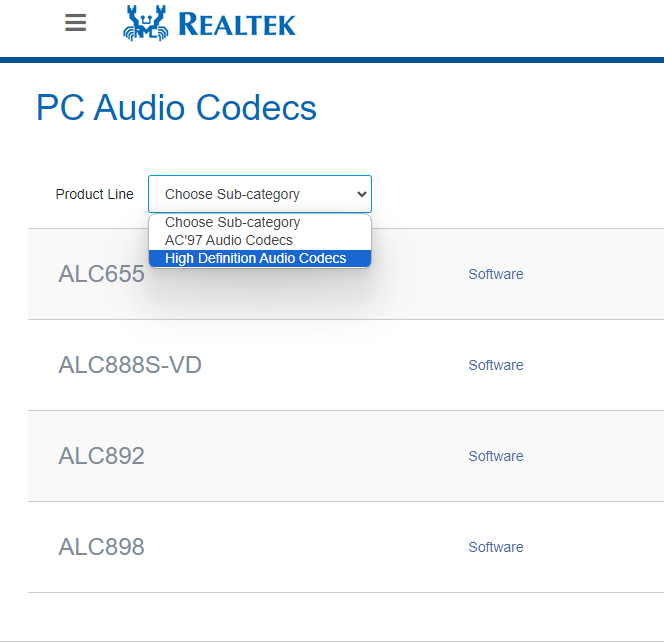This screenshot has height=642, width=664.
Task: Click the Product Line label
Action: [x=94, y=194]
